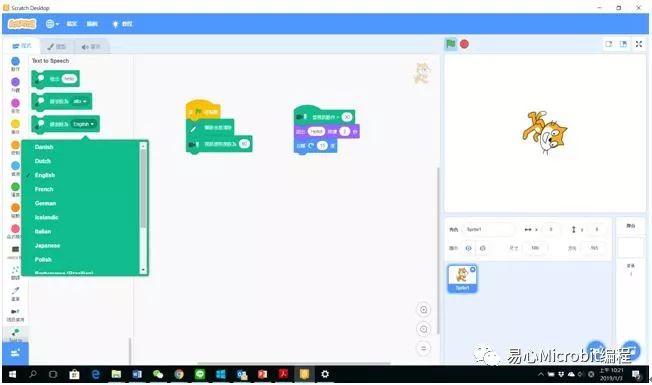Select the Sprite1 thumbnail
The height and width of the screenshot is (385, 652).
pyautogui.click(x=462, y=279)
